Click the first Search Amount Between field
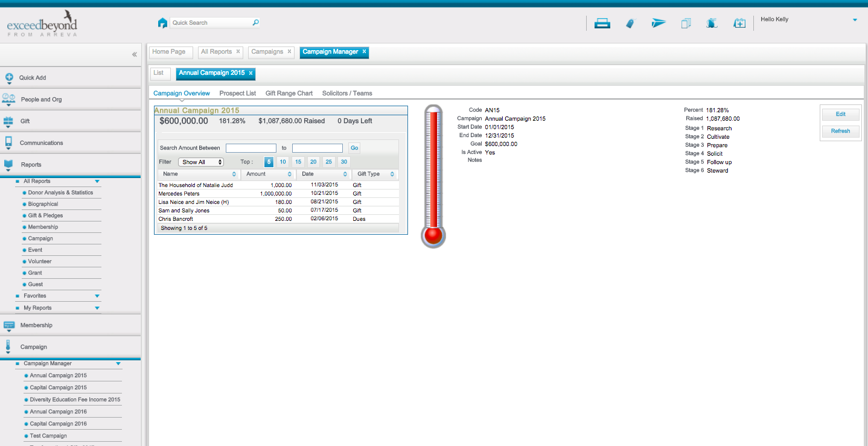The height and width of the screenshot is (446, 868). pyautogui.click(x=251, y=148)
